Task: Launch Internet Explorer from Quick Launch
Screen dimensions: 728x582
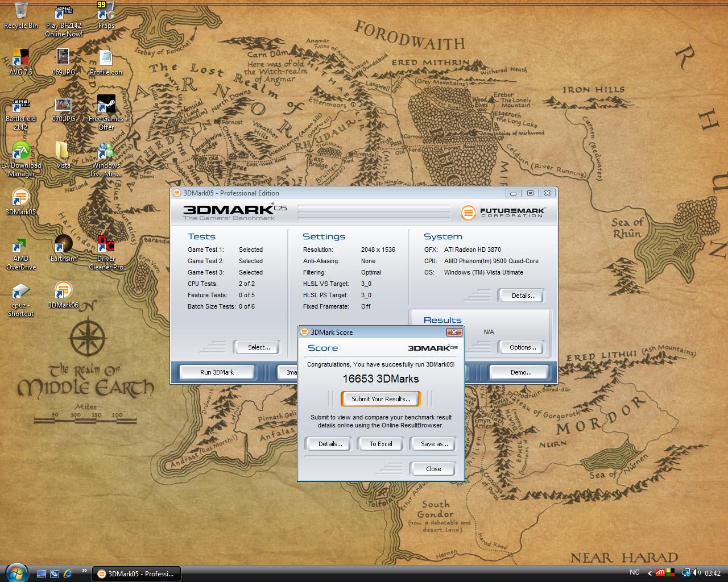Action: [68, 573]
